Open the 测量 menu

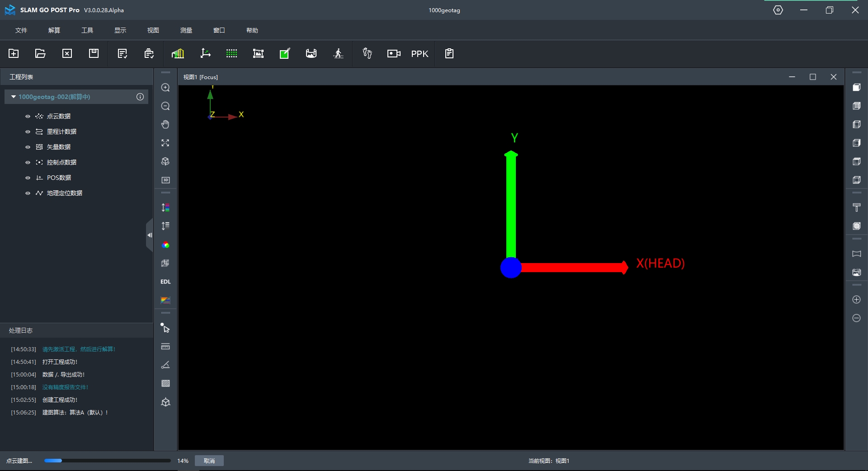tap(186, 30)
